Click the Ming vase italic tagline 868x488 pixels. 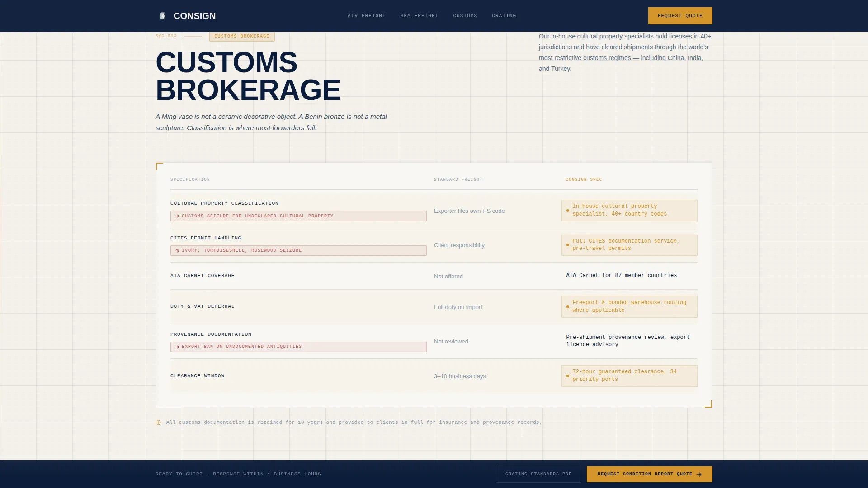(271, 122)
